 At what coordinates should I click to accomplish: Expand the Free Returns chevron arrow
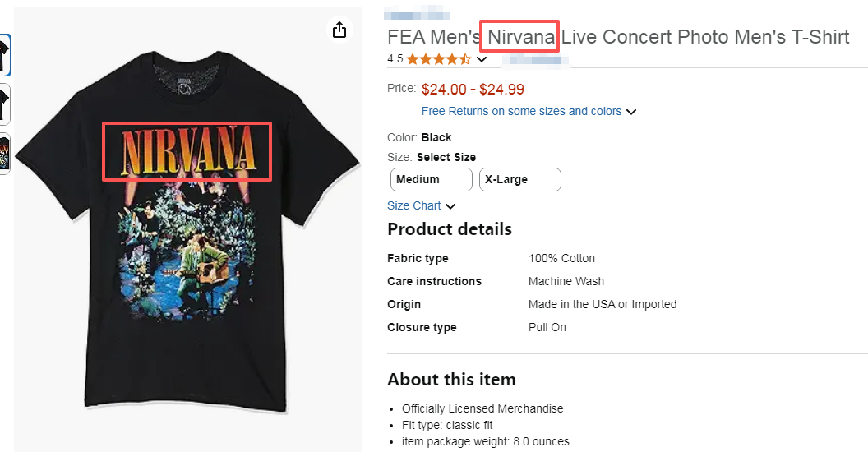pyautogui.click(x=631, y=112)
